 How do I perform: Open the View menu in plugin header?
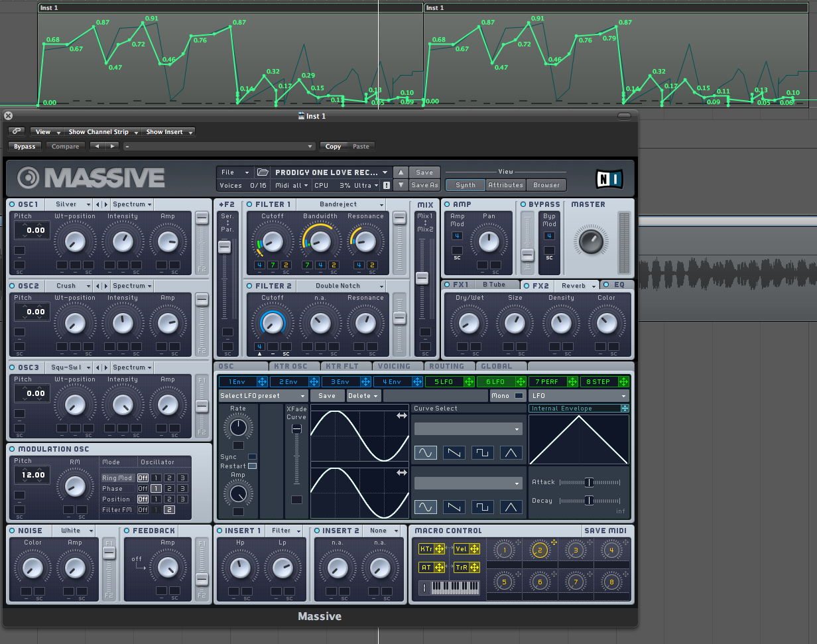pos(46,132)
